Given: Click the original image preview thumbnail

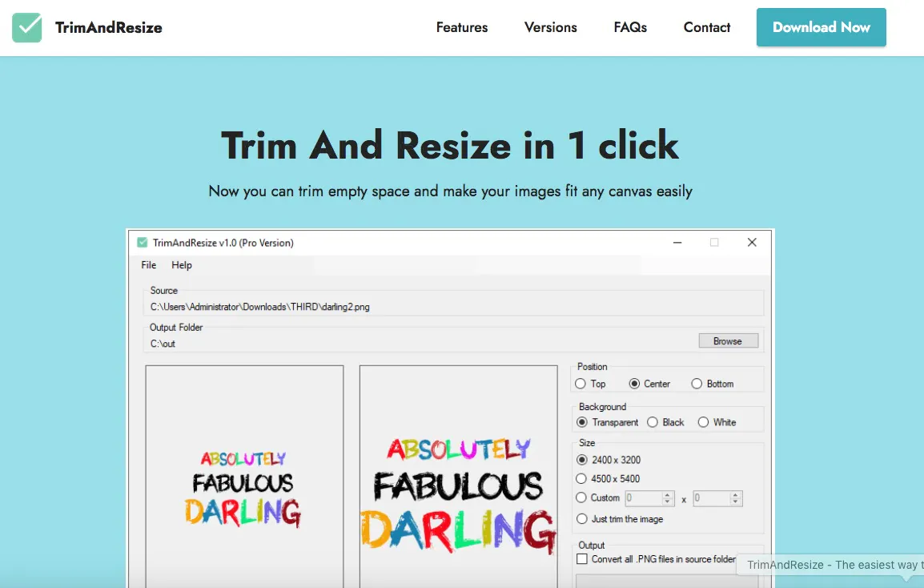Looking at the screenshot, I should pos(244,477).
